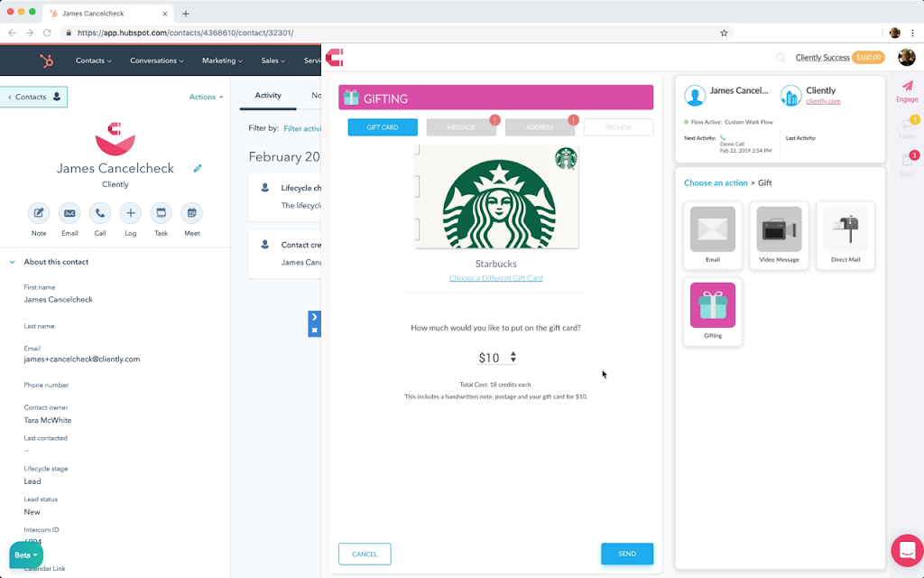Select the GIFT CARD step tab
This screenshot has width=924, height=578.
pyautogui.click(x=383, y=127)
